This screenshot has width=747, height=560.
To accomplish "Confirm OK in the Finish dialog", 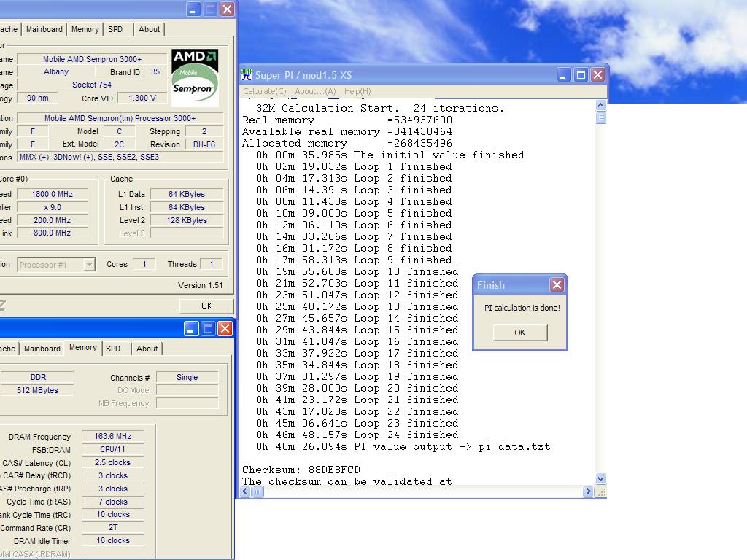I will (519, 332).
